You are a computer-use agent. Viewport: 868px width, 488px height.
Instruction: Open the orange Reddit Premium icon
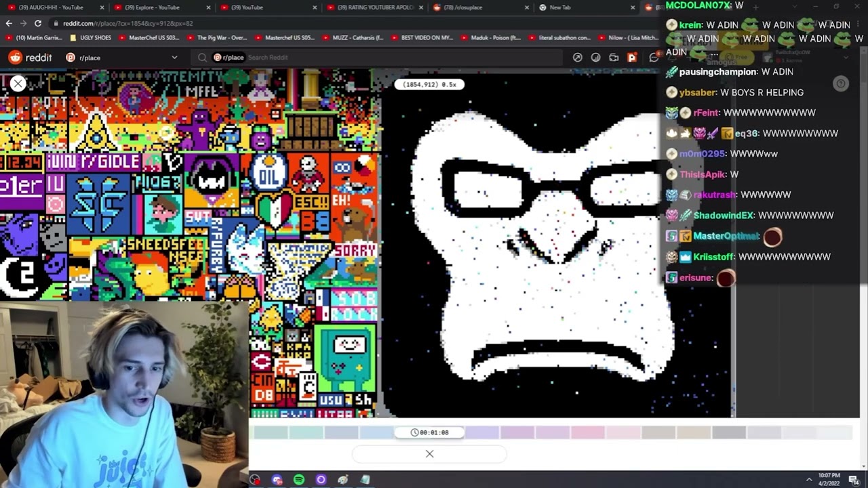tap(632, 58)
